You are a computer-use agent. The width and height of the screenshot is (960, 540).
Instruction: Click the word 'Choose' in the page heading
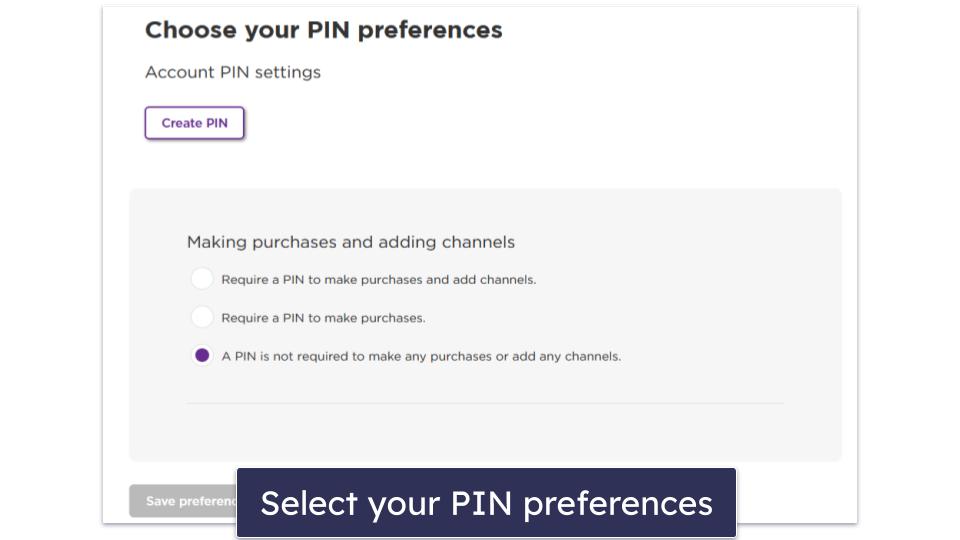tap(186, 30)
